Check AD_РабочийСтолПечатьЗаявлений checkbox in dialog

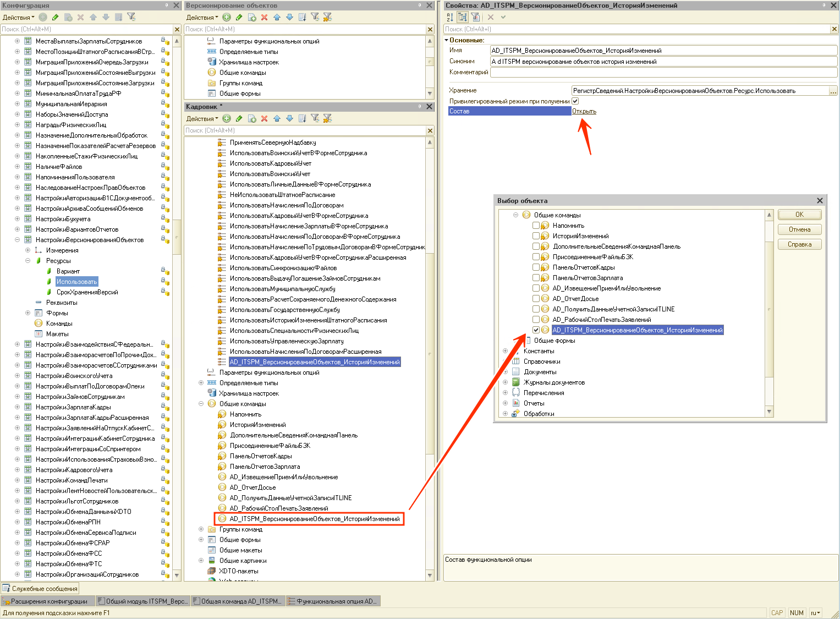536,320
